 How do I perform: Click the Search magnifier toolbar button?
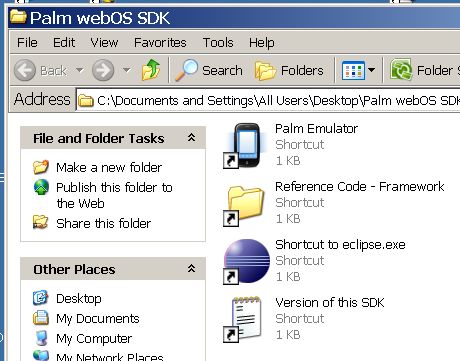tap(209, 70)
